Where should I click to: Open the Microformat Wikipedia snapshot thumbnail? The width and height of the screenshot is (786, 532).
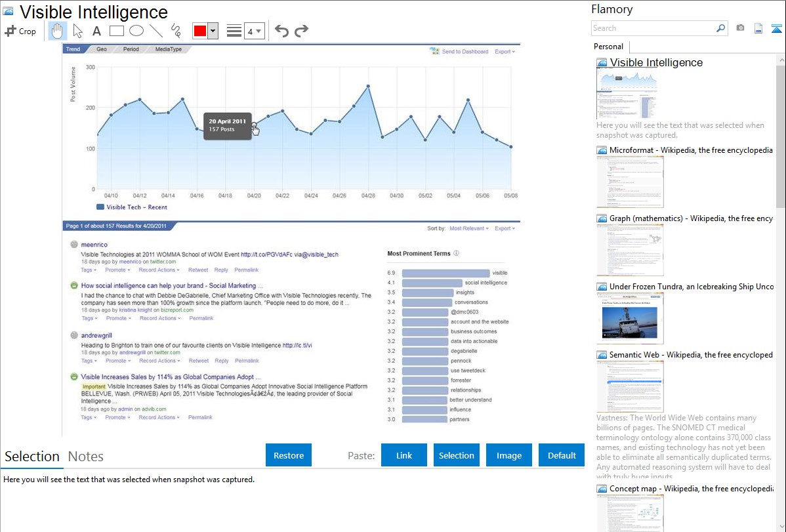tap(630, 182)
